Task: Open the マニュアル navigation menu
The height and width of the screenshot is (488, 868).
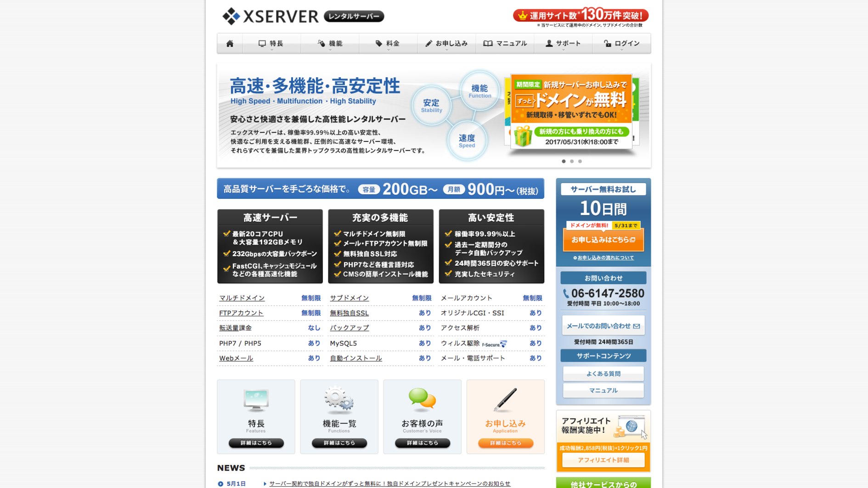Action: click(x=505, y=44)
